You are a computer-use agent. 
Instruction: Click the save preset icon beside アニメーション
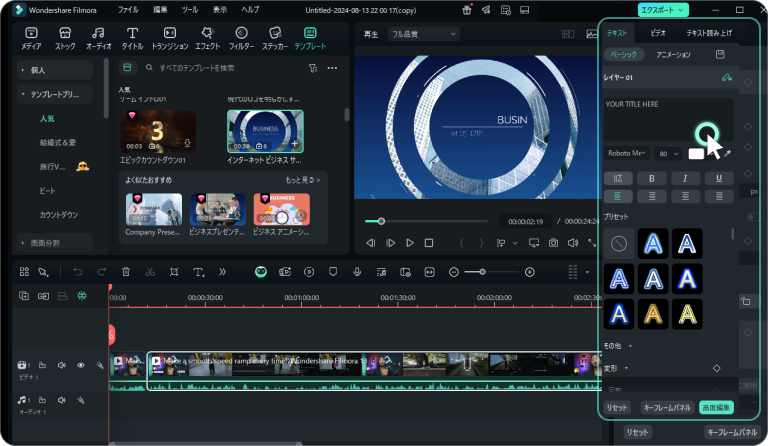pos(720,54)
